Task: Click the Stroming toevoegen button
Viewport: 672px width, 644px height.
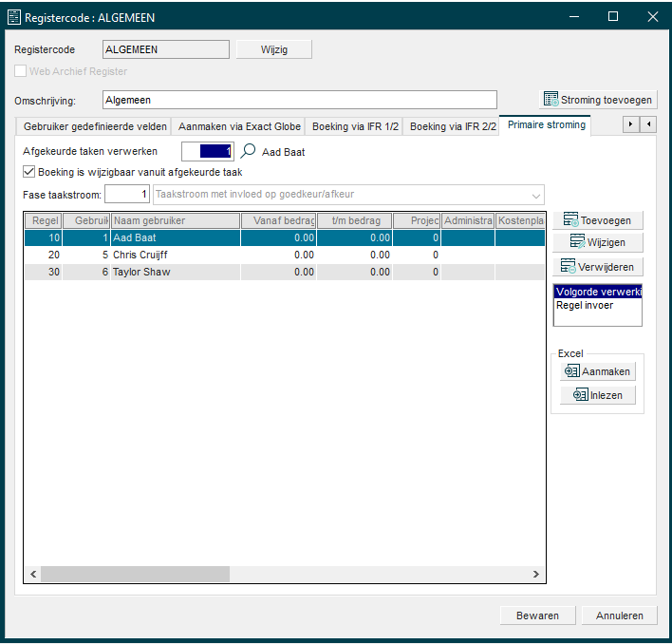Action: tap(598, 100)
